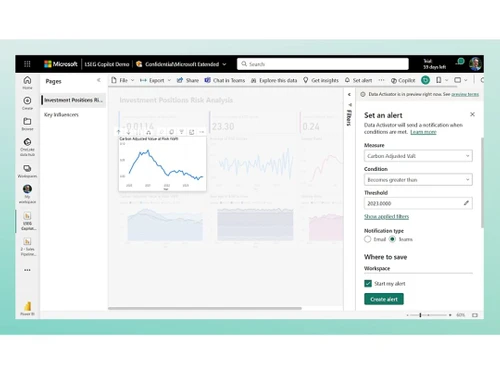Open the Export menu dropdown
The height and width of the screenshot is (375, 500).
156,80
